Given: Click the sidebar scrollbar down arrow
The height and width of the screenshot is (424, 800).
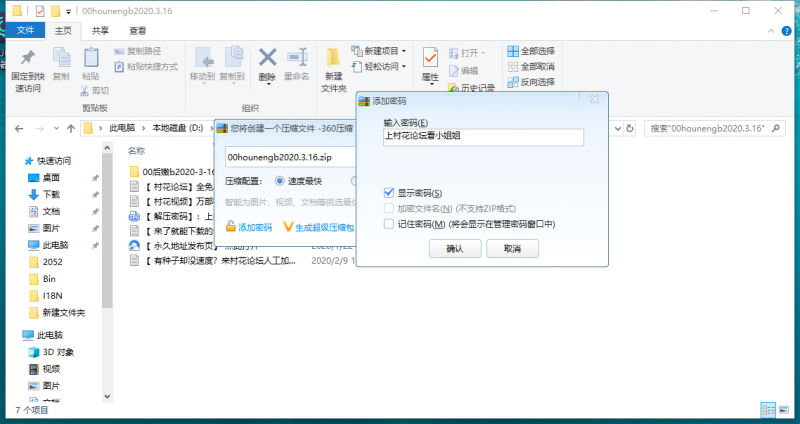Looking at the screenshot, I should (108, 396).
